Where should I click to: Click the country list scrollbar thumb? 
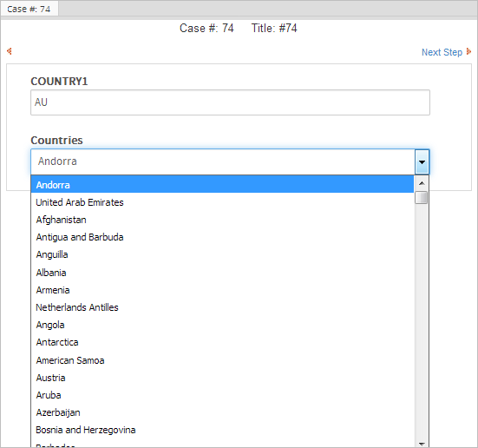point(422,197)
